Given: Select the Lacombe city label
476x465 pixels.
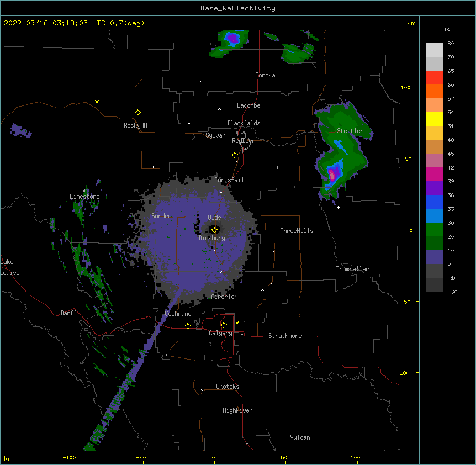Looking at the screenshot, I should 248,105.
